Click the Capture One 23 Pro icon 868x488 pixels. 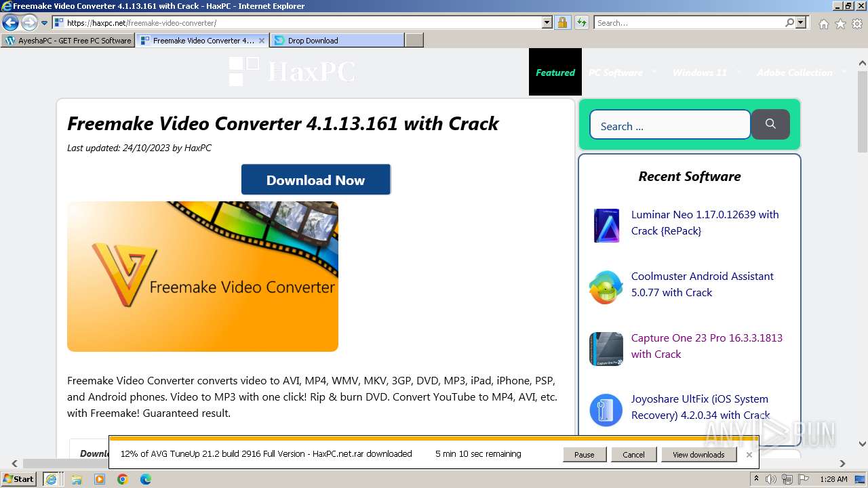click(x=606, y=349)
